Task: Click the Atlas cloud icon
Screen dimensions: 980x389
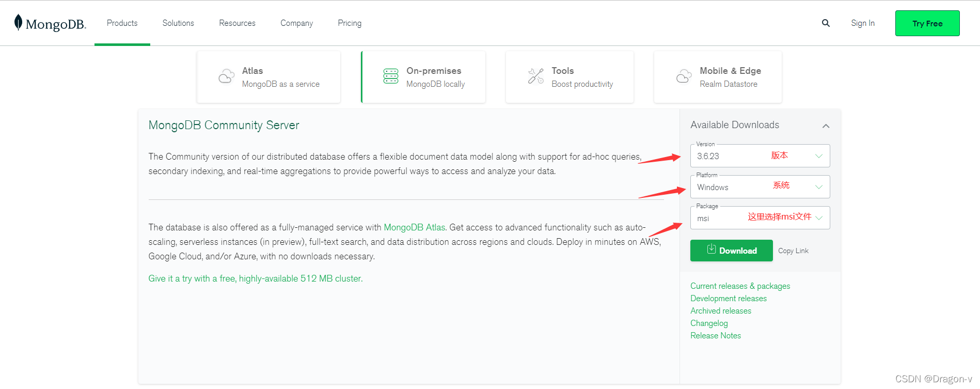Action: point(226,76)
